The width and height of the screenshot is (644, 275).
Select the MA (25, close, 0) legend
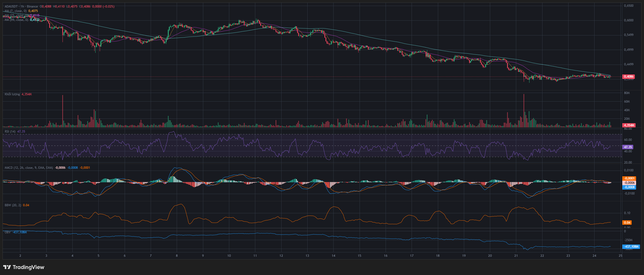[x=16, y=16]
